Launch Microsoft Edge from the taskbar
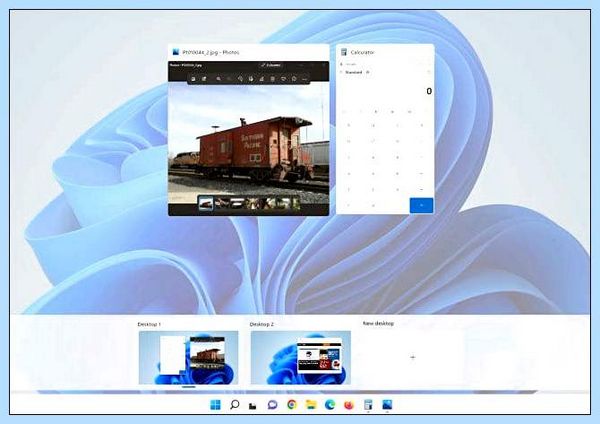This screenshot has height=424, width=600. (x=330, y=404)
